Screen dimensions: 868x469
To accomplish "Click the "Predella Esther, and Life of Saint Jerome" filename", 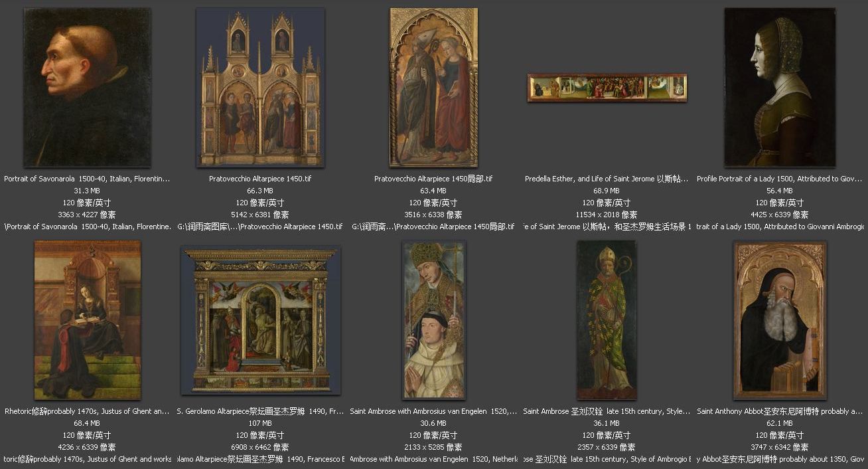I will point(607,179).
